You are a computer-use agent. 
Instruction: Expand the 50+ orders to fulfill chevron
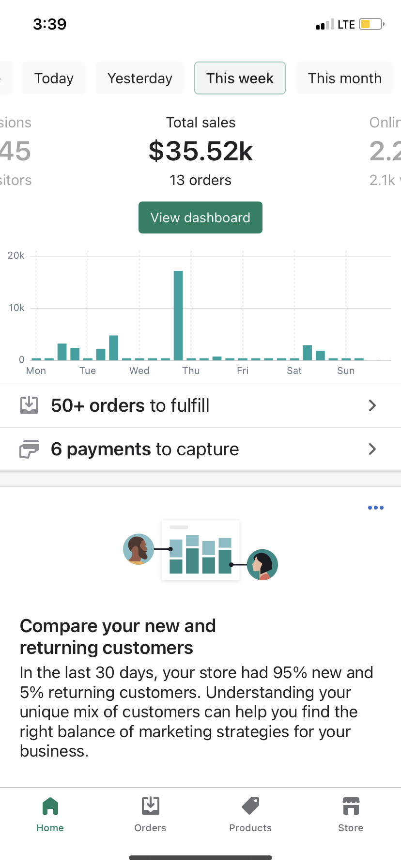372,405
